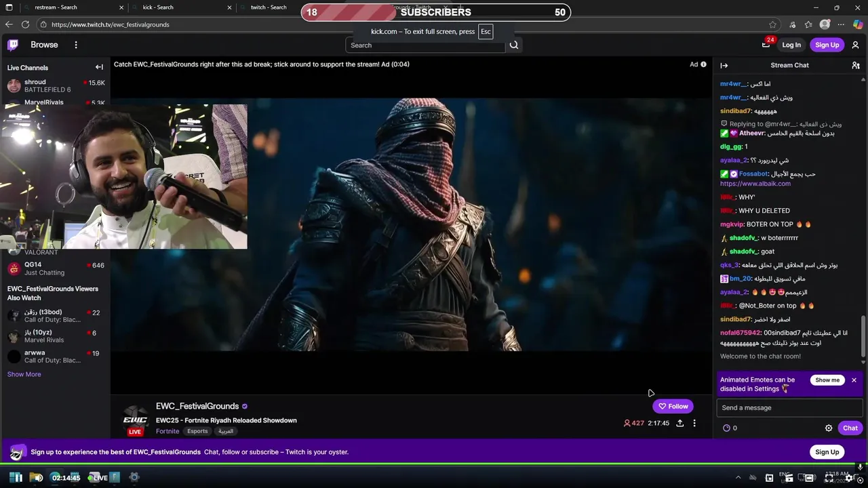Open t3bod Call of Duty channel

coord(55,316)
